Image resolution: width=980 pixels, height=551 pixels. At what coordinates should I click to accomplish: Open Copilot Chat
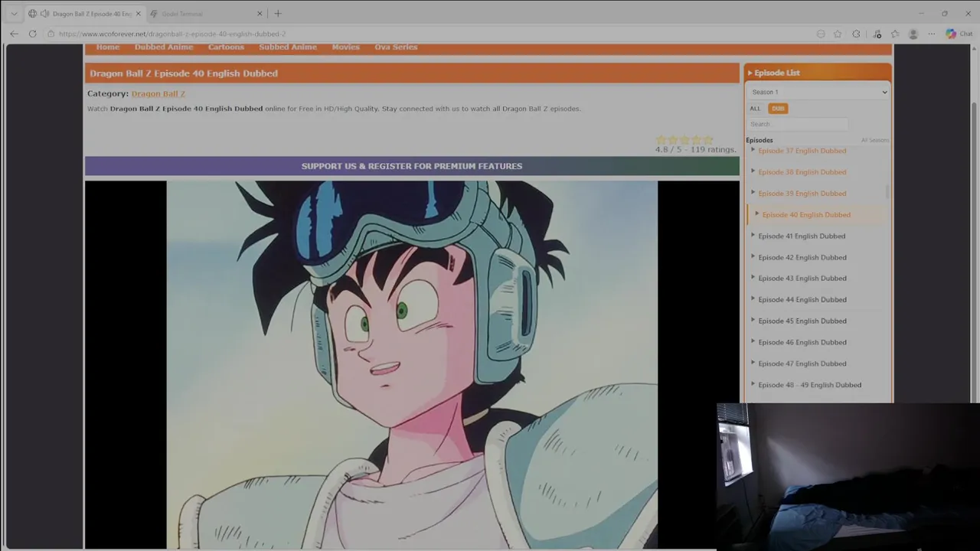(x=959, y=34)
